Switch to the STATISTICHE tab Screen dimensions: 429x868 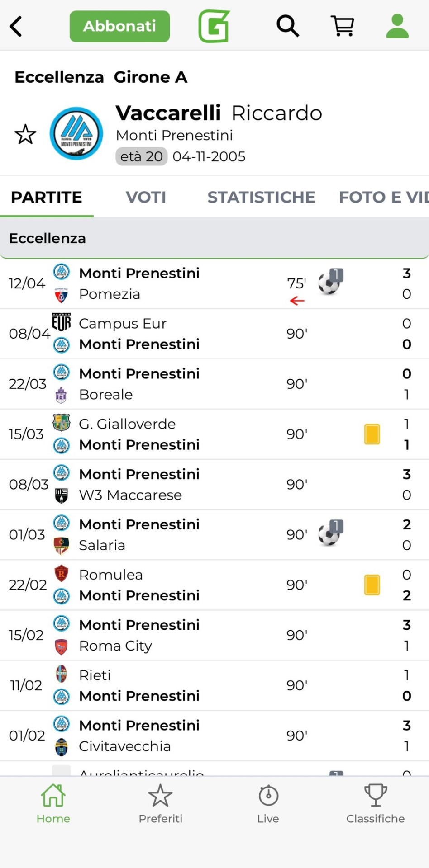click(261, 197)
